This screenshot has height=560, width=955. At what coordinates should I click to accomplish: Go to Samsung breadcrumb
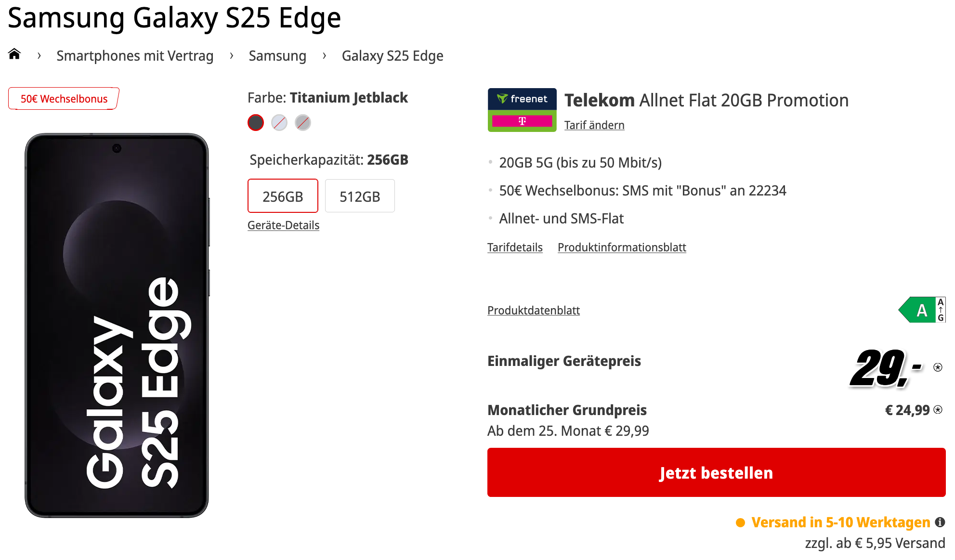coord(277,56)
